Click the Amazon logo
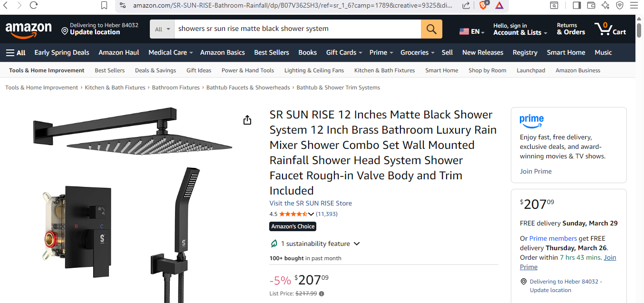The width and height of the screenshot is (644, 303). pos(29,29)
